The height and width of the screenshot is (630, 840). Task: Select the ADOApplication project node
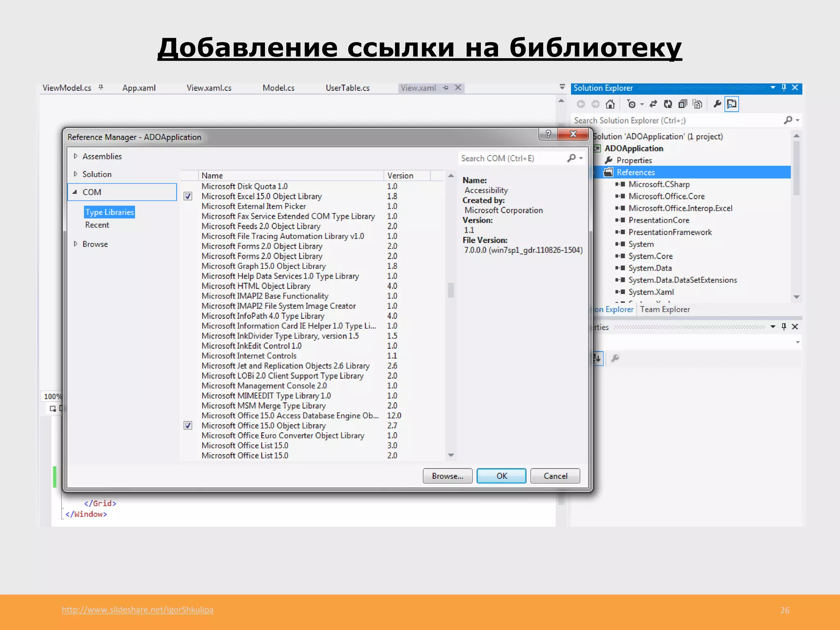pos(634,148)
